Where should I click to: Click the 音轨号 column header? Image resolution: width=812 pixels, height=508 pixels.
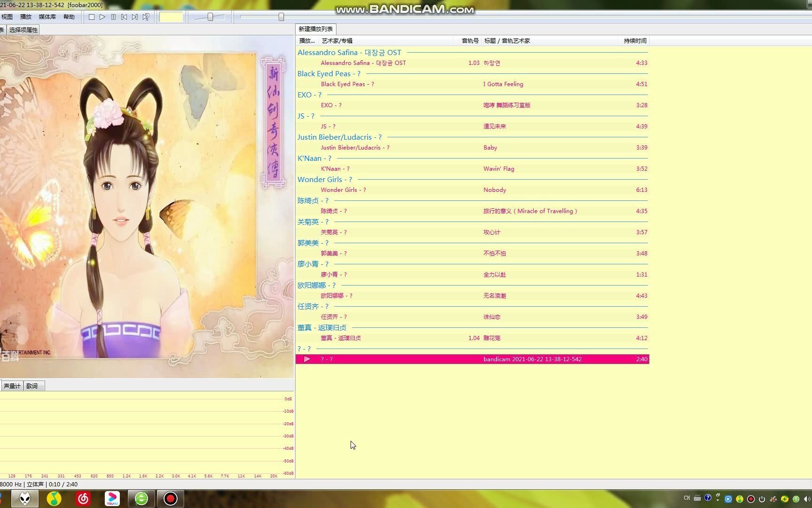point(468,41)
